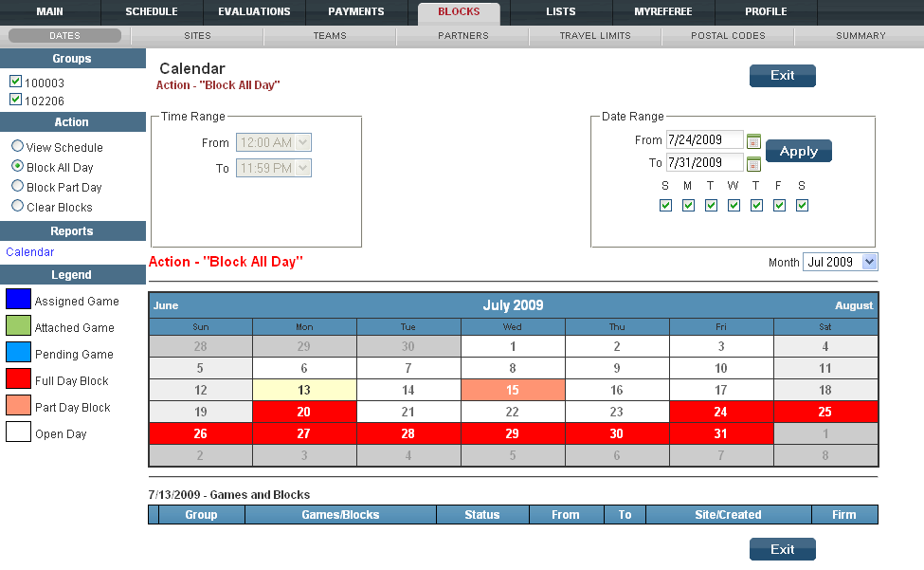This screenshot has height=570, width=924.
Task: Open calendar picker for To date
Action: tap(753, 164)
